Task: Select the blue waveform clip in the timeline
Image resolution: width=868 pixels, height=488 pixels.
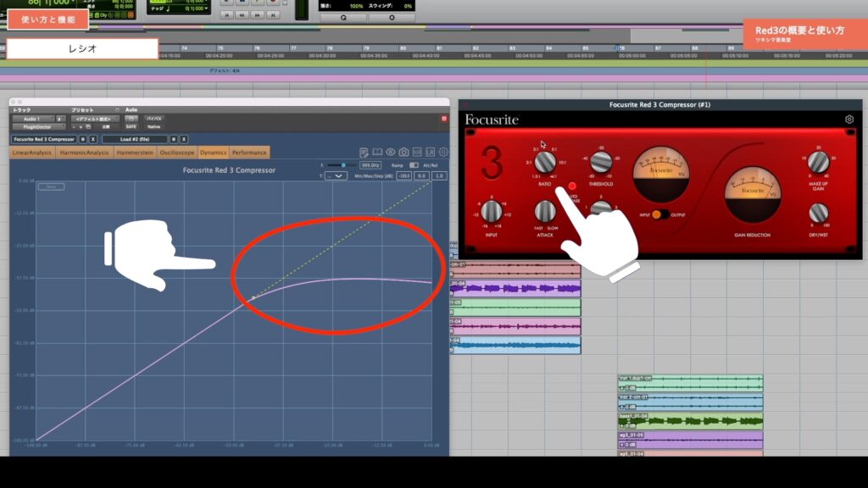Action: [x=515, y=345]
